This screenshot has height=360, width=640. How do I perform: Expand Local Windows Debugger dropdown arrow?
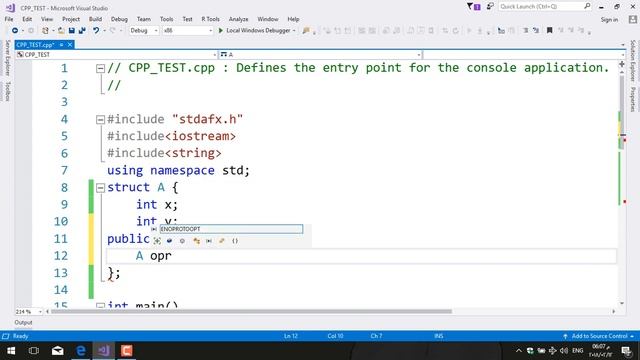294,31
